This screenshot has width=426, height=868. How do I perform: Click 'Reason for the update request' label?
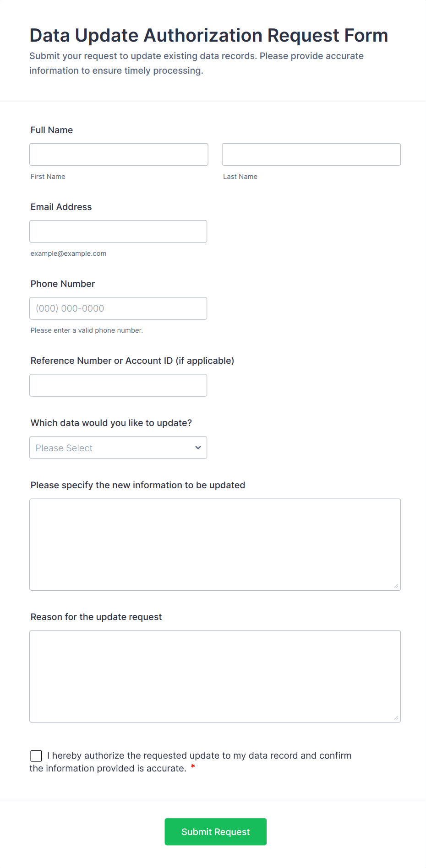96,617
